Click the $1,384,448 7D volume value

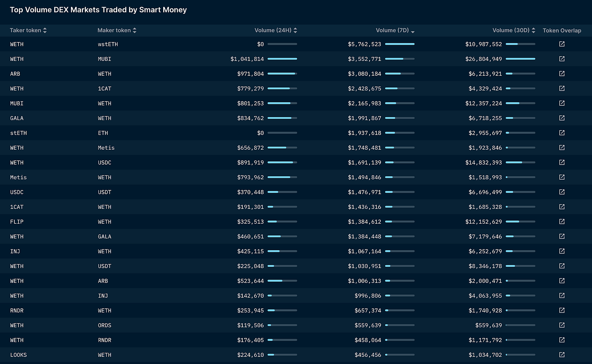pyautogui.click(x=365, y=236)
